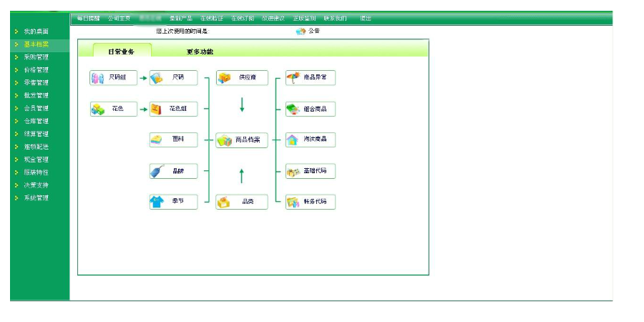Open 公司主页 in top menu
This screenshot has width=644, height=322.
[x=119, y=19]
